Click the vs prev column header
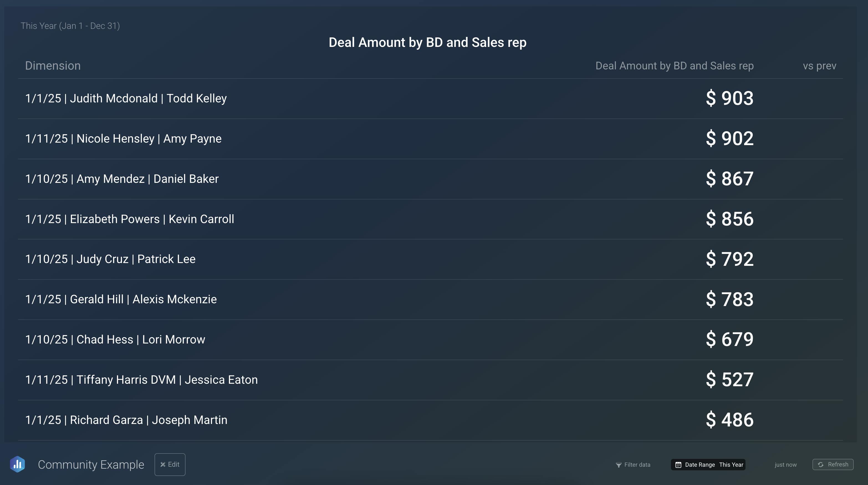868x485 pixels. [x=819, y=66]
